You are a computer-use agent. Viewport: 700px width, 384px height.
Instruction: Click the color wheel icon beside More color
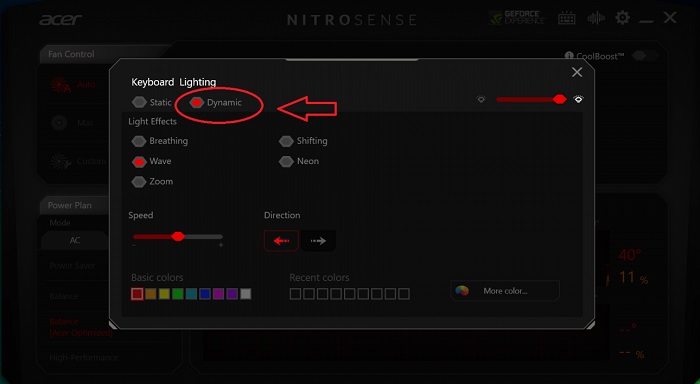(x=462, y=291)
